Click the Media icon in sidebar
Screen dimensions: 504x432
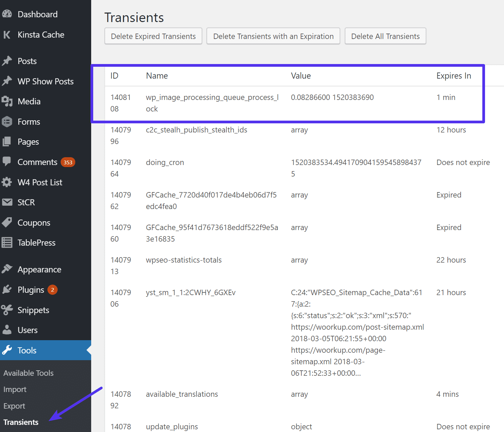7,101
